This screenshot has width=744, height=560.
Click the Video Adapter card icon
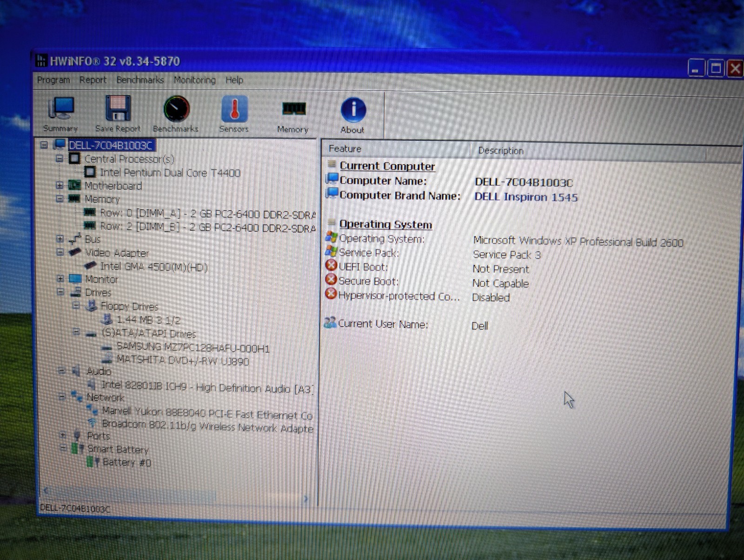[75, 252]
